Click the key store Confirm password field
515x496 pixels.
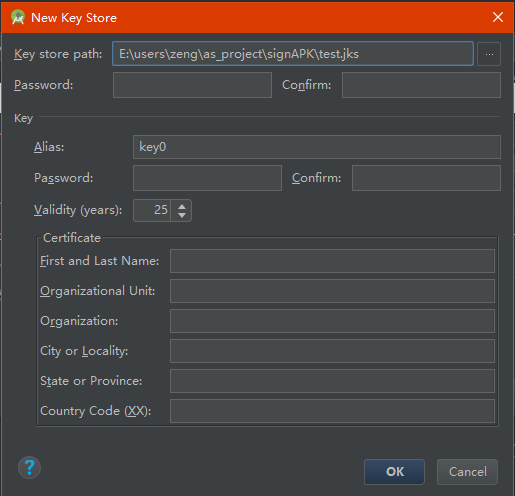pyautogui.click(x=421, y=85)
